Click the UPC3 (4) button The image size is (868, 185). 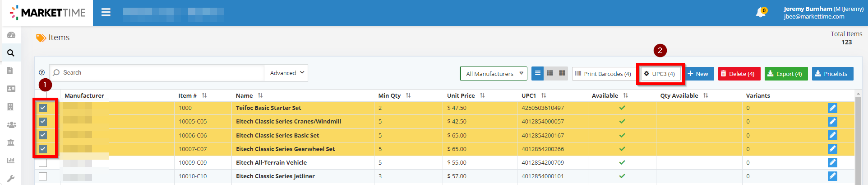pos(660,73)
